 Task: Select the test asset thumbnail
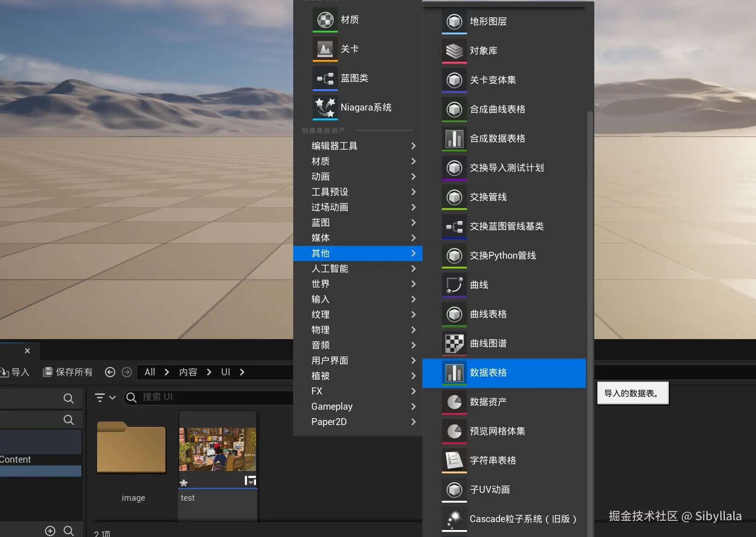tap(217, 449)
